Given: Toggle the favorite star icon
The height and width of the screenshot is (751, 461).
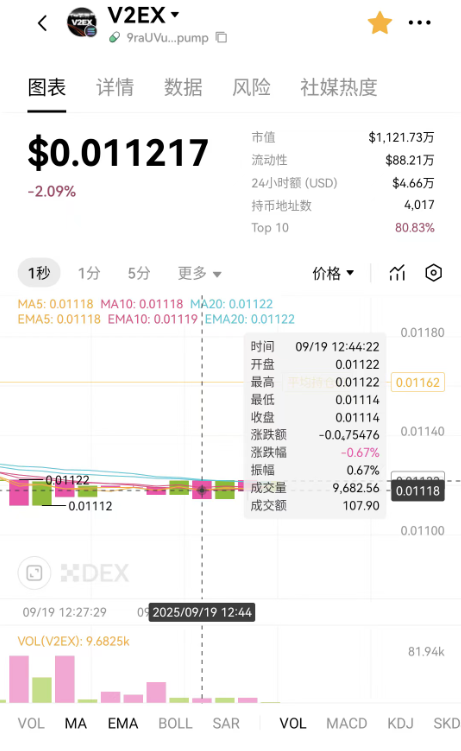Looking at the screenshot, I should point(380,23).
